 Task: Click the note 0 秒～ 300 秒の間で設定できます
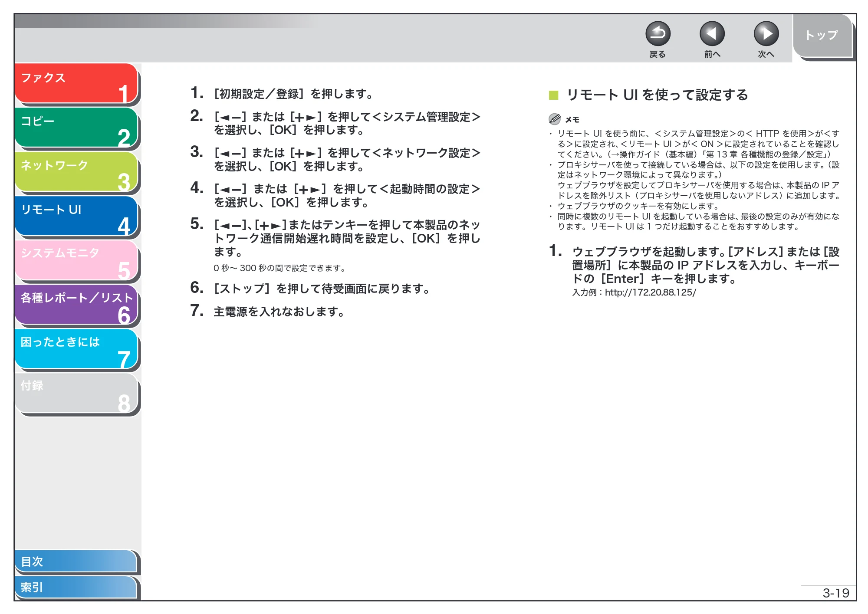point(279,268)
